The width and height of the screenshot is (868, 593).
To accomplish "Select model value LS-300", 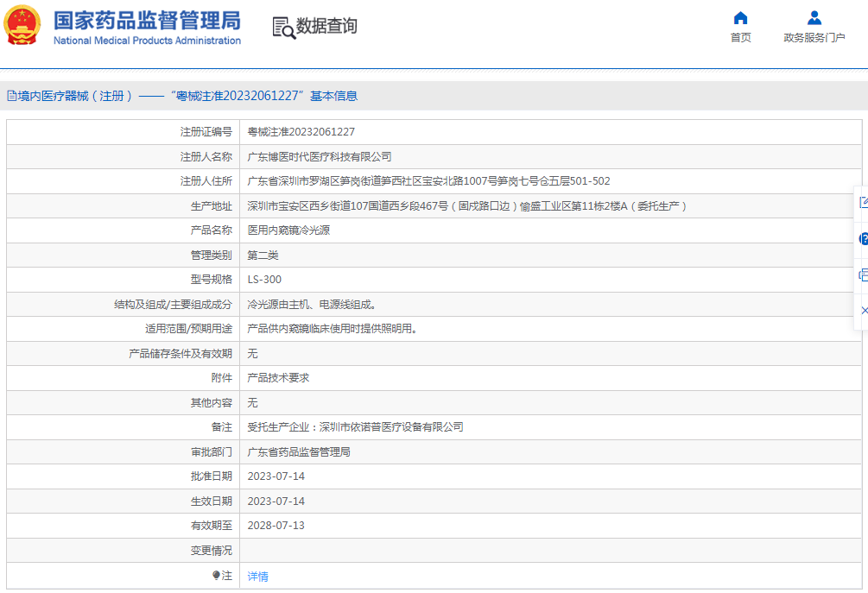I will click(x=264, y=280).
